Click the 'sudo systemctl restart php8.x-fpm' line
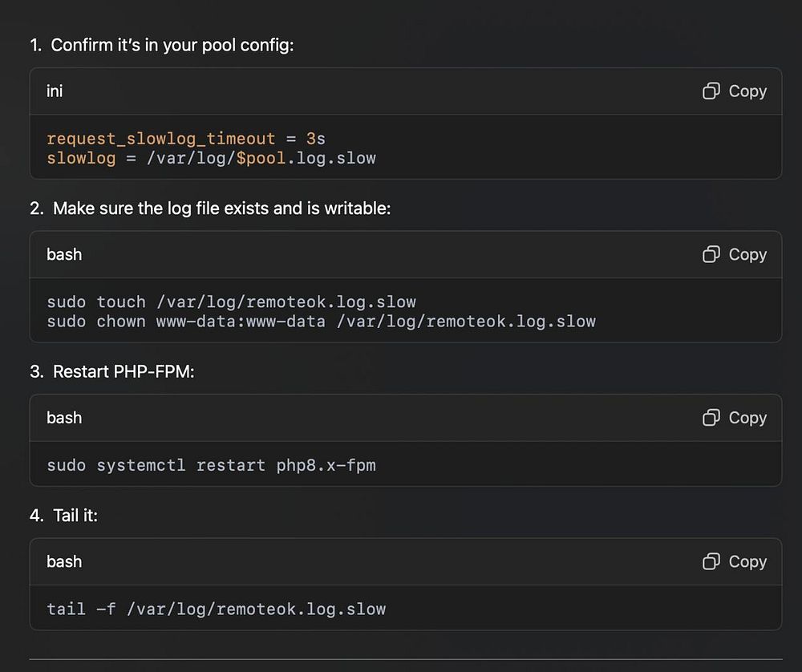Image resolution: width=802 pixels, height=672 pixels. click(211, 465)
